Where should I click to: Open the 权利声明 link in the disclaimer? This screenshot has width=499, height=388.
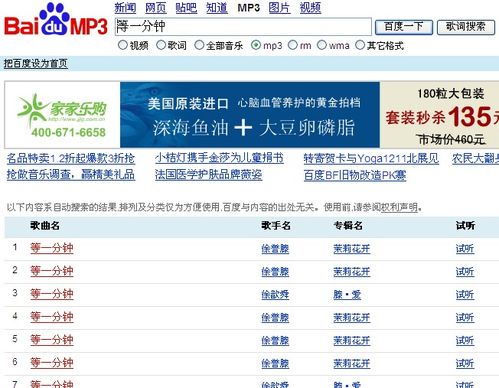(400, 207)
